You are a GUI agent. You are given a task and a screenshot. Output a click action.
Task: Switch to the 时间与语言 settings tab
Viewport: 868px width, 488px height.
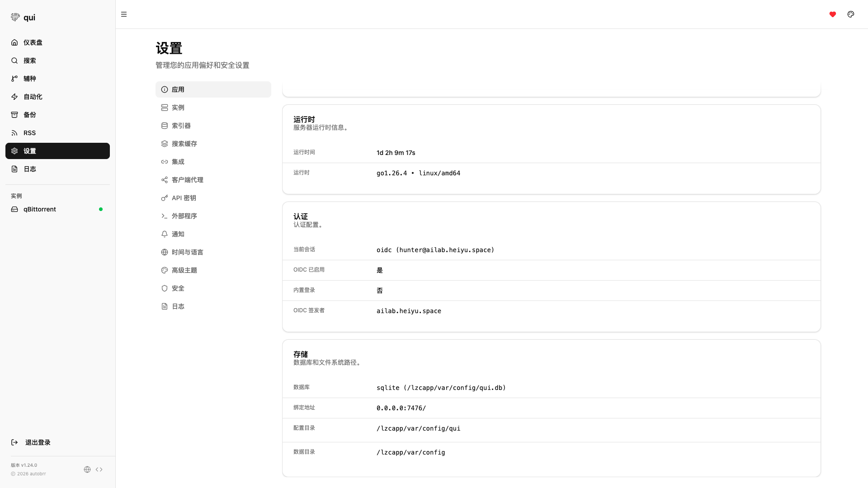point(213,252)
